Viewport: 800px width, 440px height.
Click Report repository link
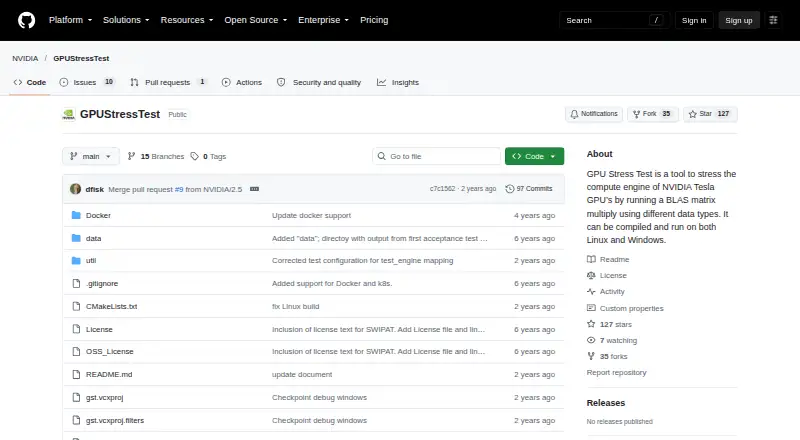[x=616, y=373]
